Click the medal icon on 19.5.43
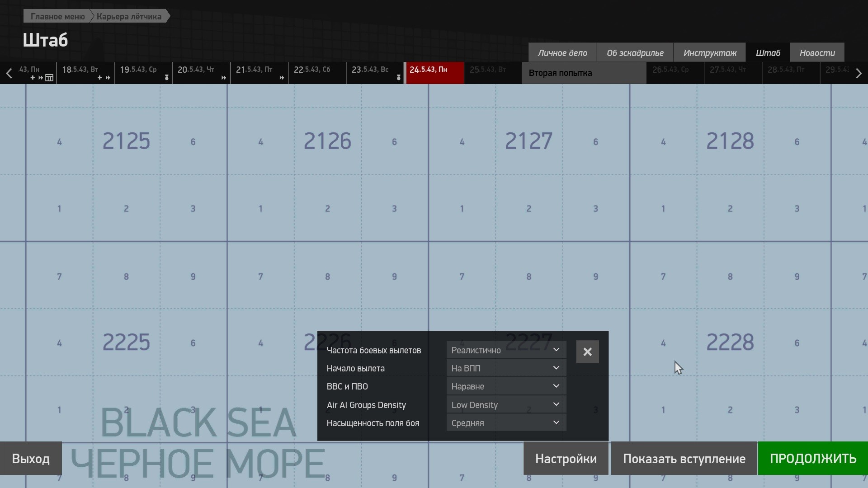The height and width of the screenshot is (488, 868). tap(167, 78)
